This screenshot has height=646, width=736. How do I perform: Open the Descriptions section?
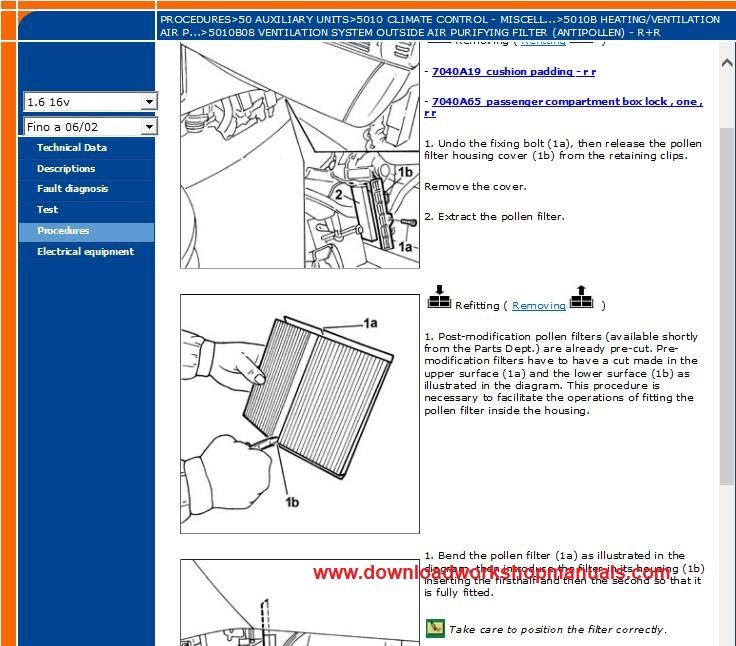click(66, 169)
